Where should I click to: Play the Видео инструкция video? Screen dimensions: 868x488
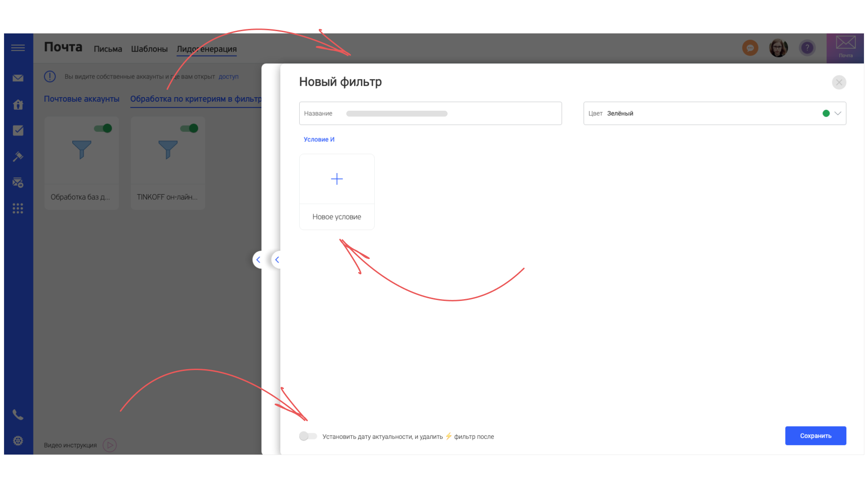pos(110,445)
